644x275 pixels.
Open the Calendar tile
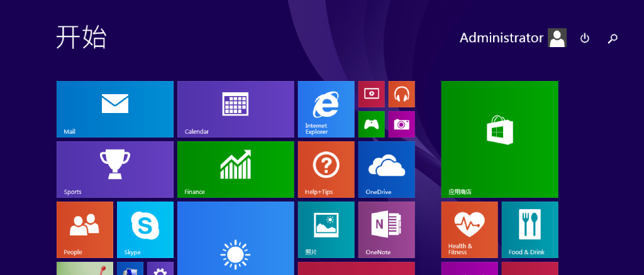(x=236, y=109)
